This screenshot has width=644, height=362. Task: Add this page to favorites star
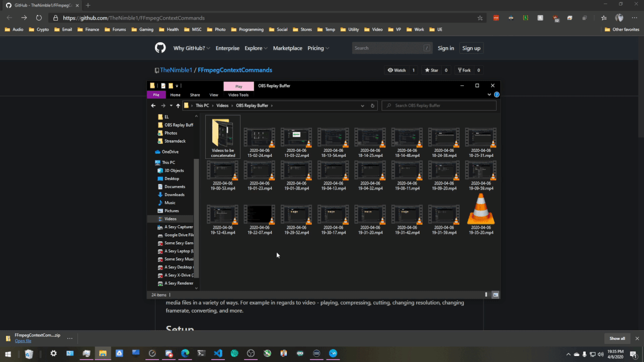tap(480, 18)
